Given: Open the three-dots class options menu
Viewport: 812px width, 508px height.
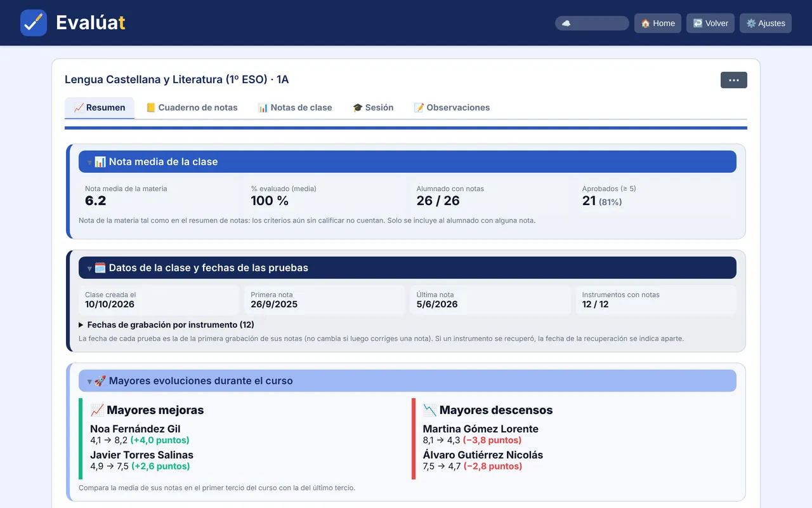Looking at the screenshot, I should click(x=734, y=80).
